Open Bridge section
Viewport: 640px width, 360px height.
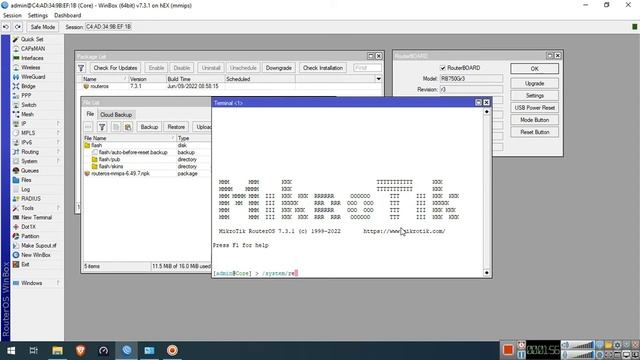tap(28, 86)
